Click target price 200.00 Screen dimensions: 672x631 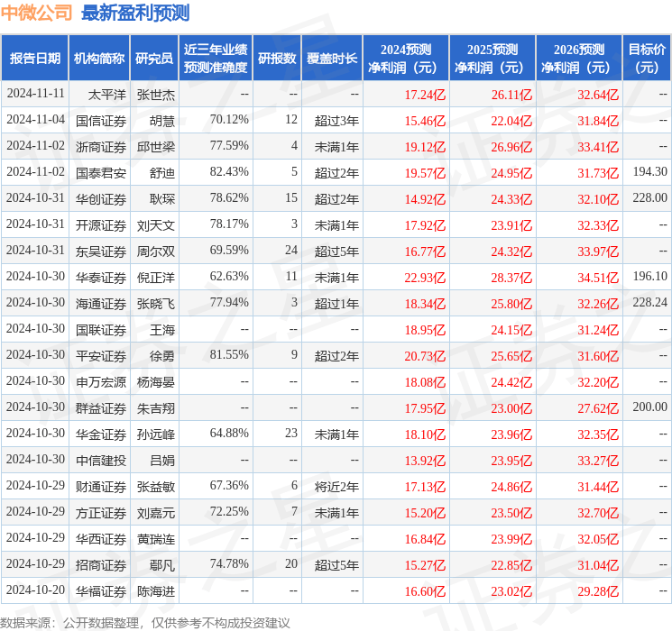point(650,407)
